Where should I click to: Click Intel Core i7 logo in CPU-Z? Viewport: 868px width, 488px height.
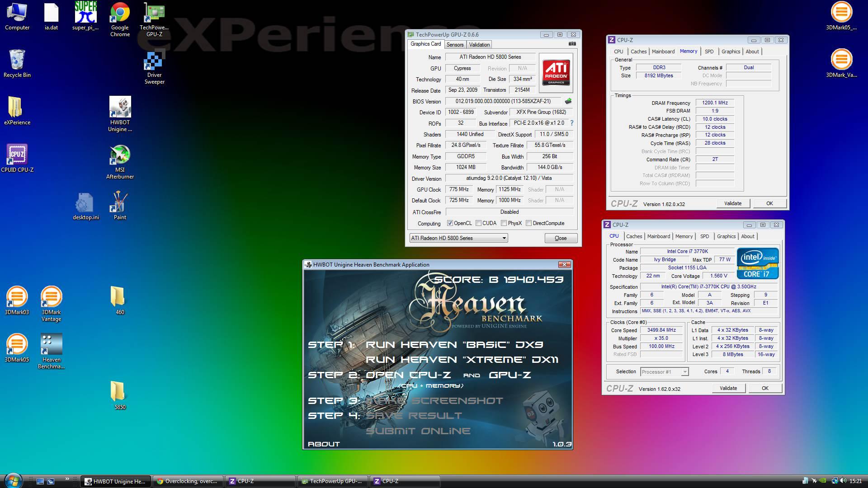[x=758, y=263]
